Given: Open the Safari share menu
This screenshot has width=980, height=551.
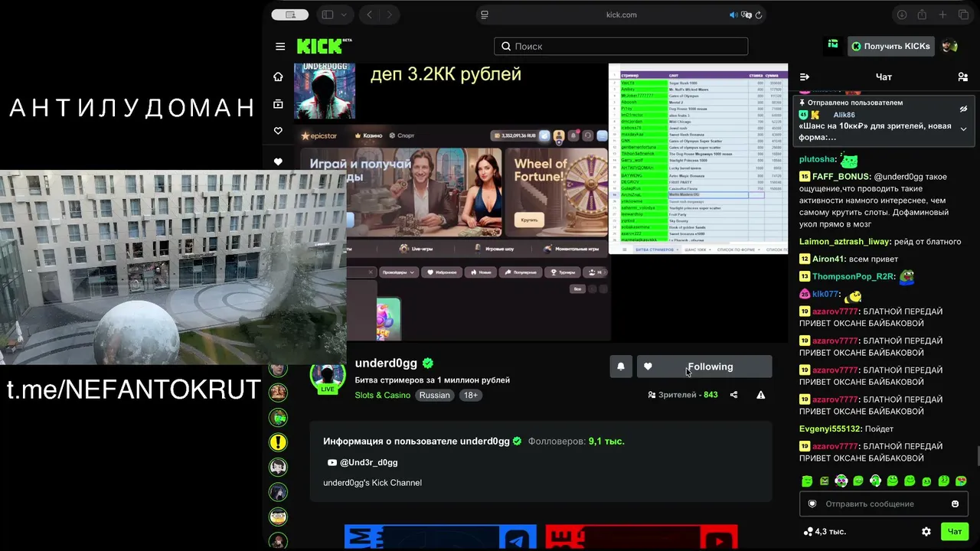Looking at the screenshot, I should tap(922, 15).
